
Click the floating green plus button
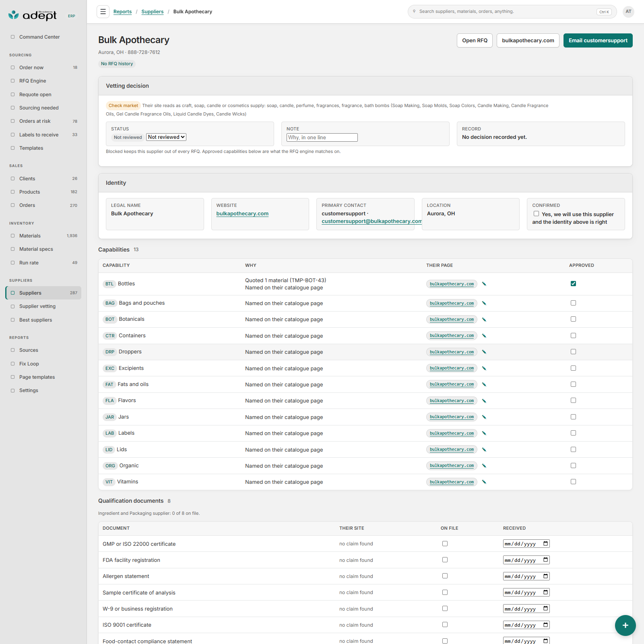[x=625, y=625]
